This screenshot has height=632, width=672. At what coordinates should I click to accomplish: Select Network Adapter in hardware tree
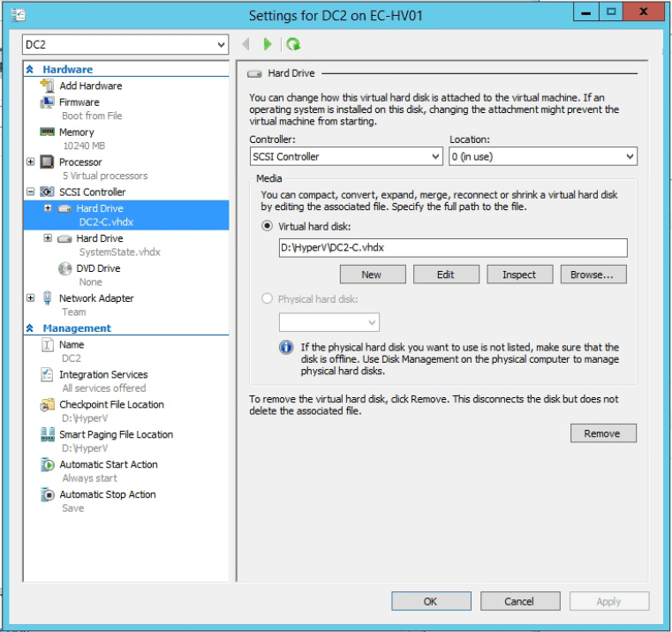95,298
